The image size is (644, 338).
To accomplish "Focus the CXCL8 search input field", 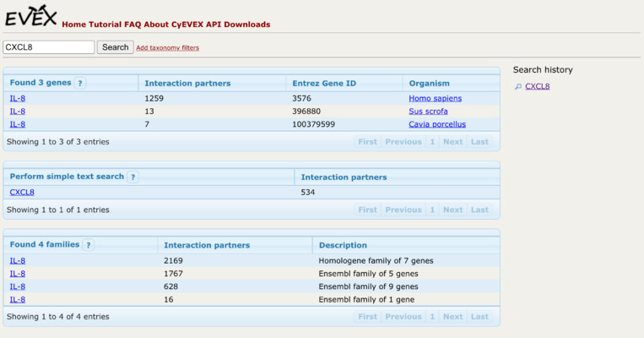I will coord(48,47).
